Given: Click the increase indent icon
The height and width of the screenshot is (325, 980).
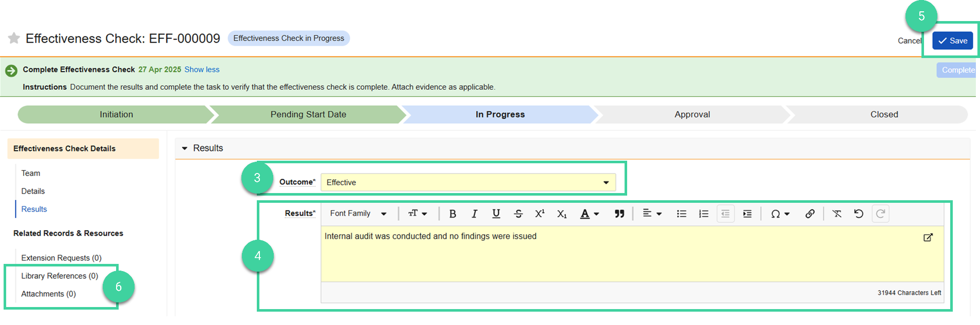Looking at the screenshot, I should click(x=747, y=214).
